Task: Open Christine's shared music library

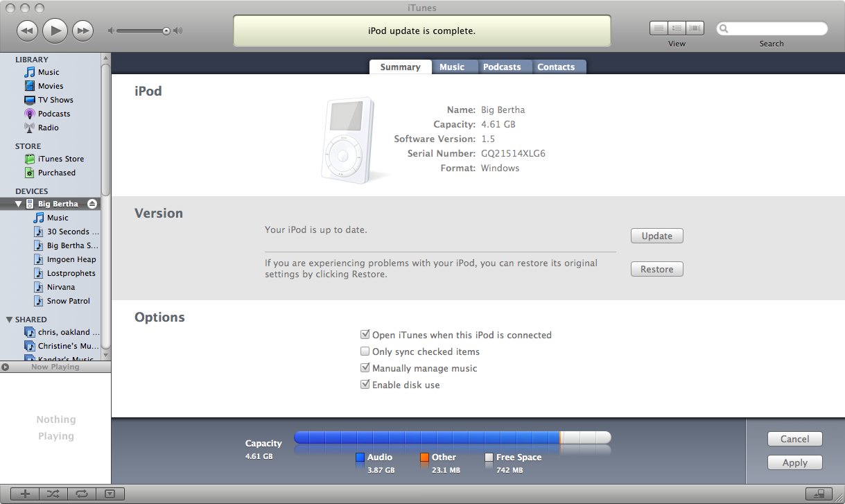Action: coord(62,346)
